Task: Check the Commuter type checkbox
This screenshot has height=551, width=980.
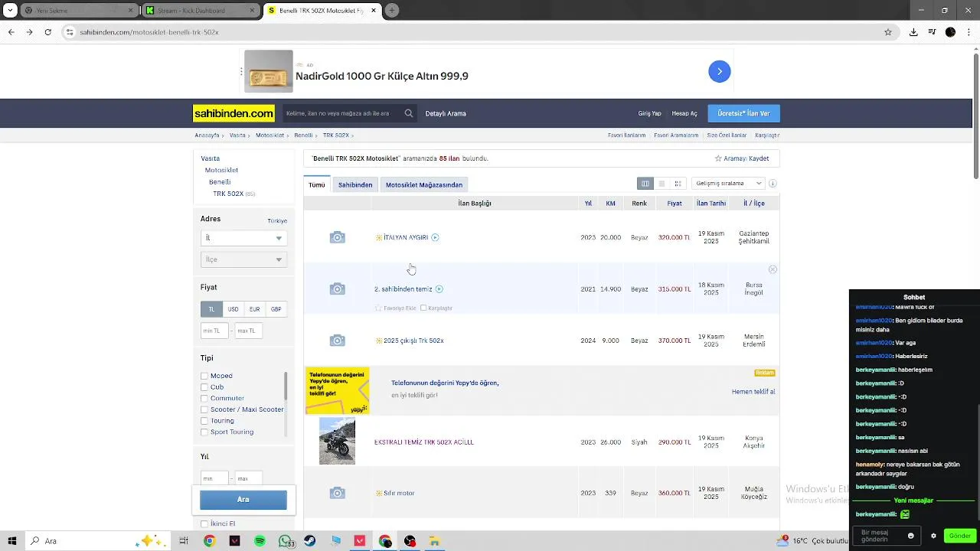Action: (x=204, y=398)
